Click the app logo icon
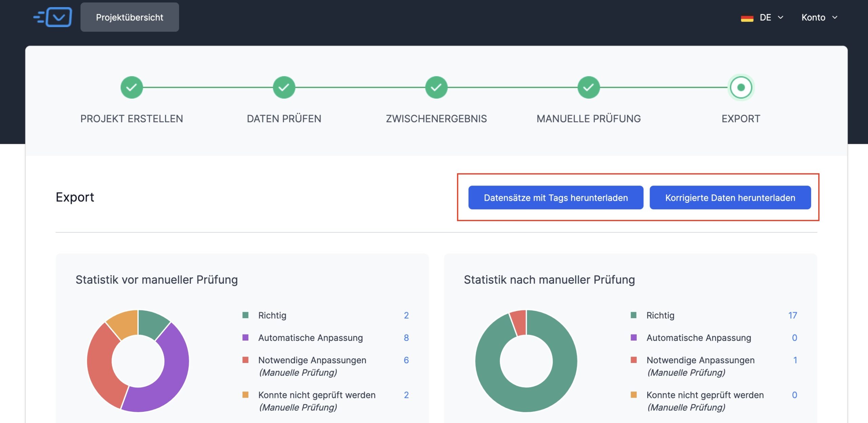The width and height of the screenshot is (868, 423). 53,17
